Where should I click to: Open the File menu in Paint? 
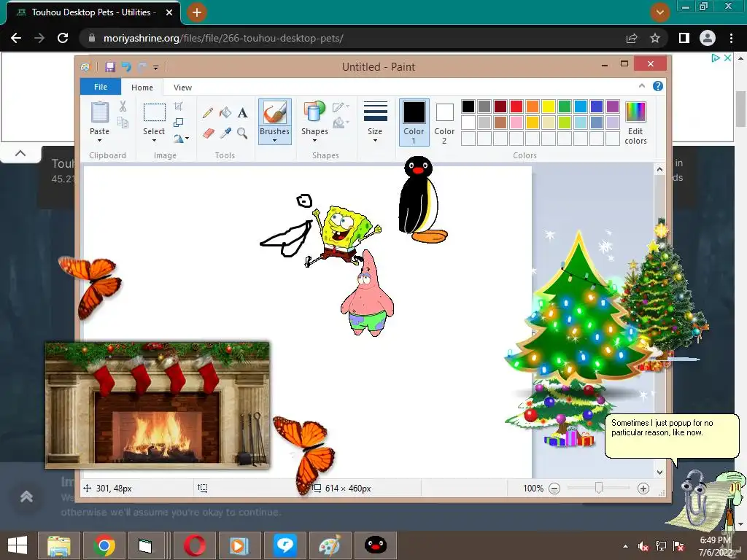tap(101, 87)
